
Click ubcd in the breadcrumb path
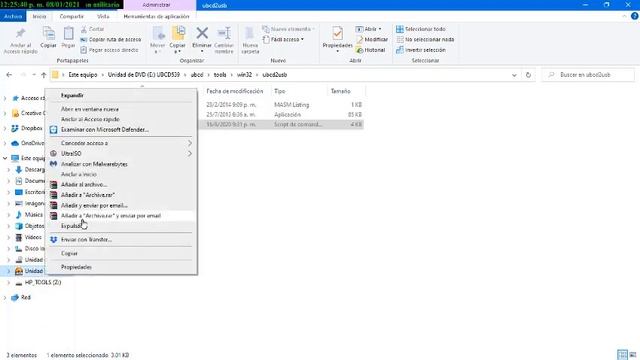(197, 75)
